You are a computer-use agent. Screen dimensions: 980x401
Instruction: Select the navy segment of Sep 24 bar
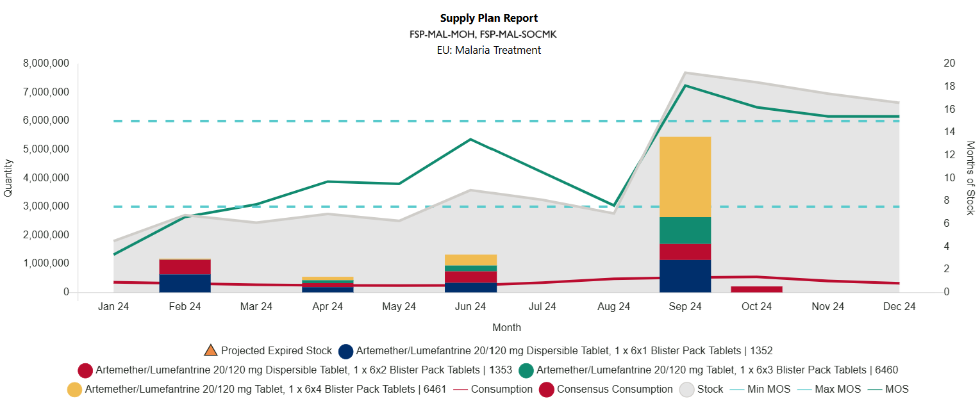point(685,276)
